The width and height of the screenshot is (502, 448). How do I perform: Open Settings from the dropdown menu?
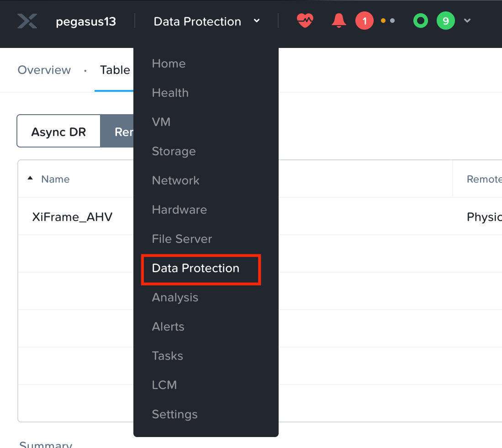tap(174, 414)
